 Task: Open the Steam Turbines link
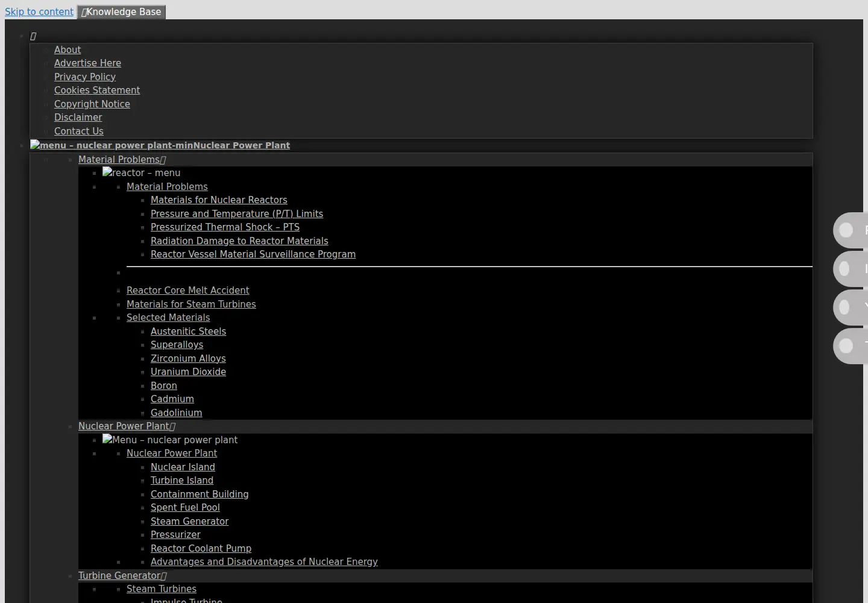[x=162, y=589]
